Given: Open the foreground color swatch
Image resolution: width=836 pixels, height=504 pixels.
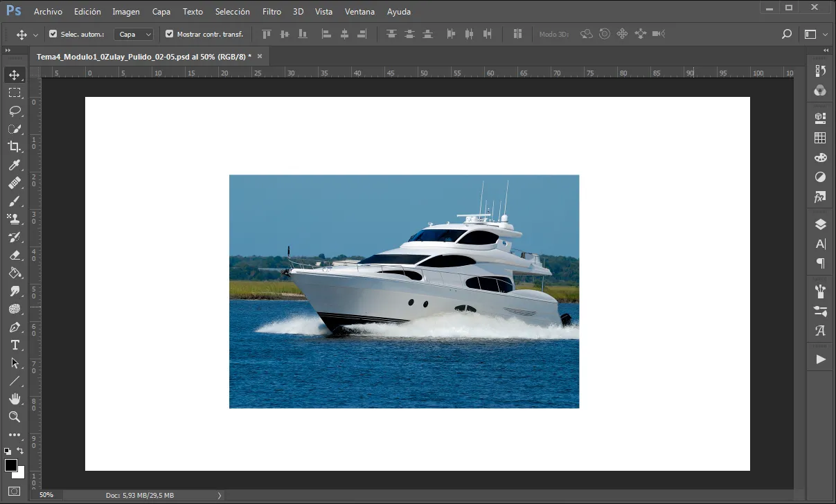Looking at the screenshot, I should point(10,465).
